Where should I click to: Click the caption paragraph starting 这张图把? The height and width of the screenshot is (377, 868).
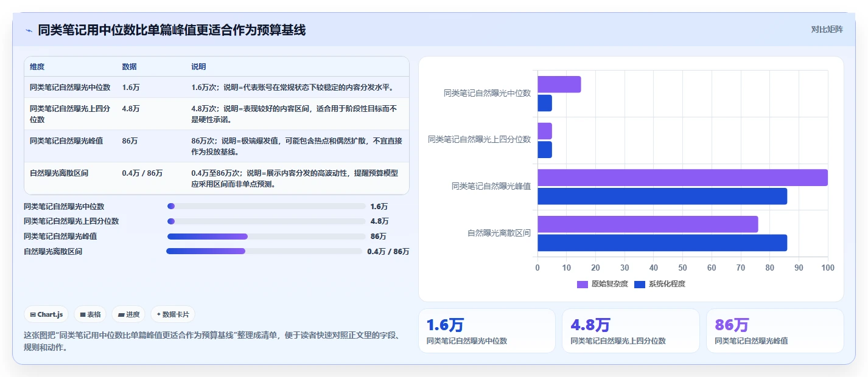point(211,342)
